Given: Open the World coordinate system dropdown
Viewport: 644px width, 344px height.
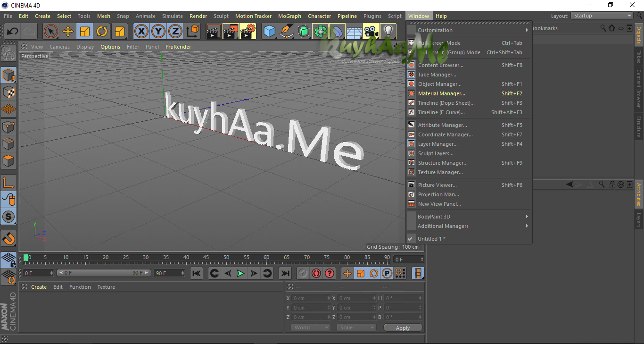Looking at the screenshot, I should pos(310,327).
